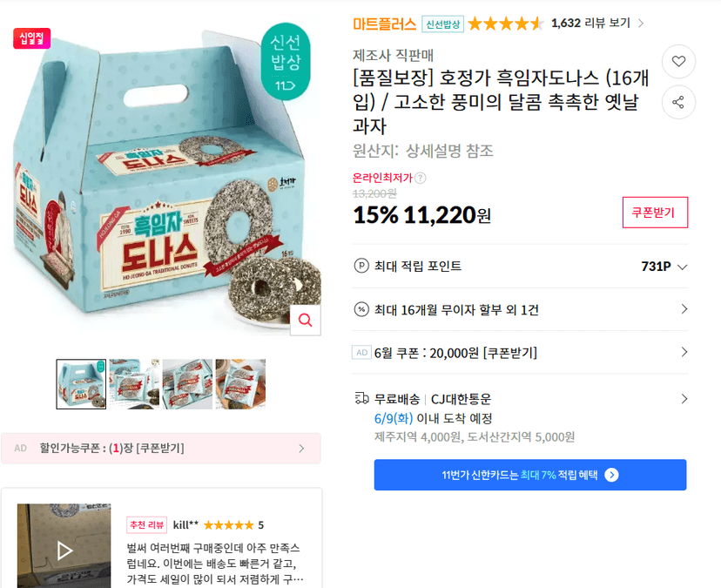This screenshot has height=588, width=721.
Task: Select the fourth product thumbnail image
Action: tap(240, 384)
